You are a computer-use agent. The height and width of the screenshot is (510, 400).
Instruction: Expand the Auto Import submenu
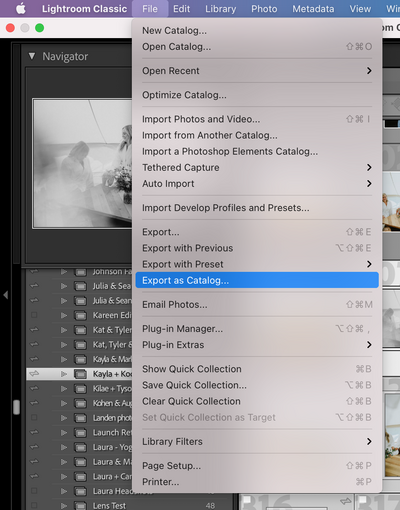(257, 184)
